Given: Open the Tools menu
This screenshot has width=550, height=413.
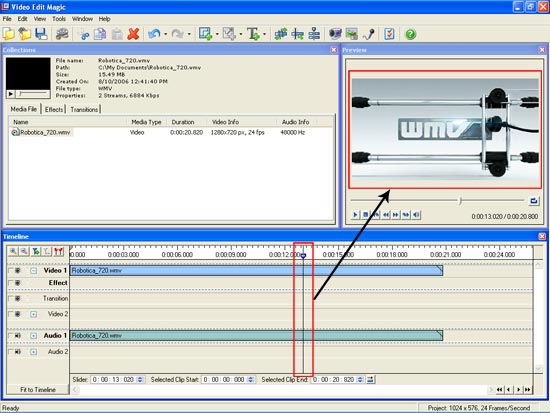Looking at the screenshot, I should pos(59,19).
